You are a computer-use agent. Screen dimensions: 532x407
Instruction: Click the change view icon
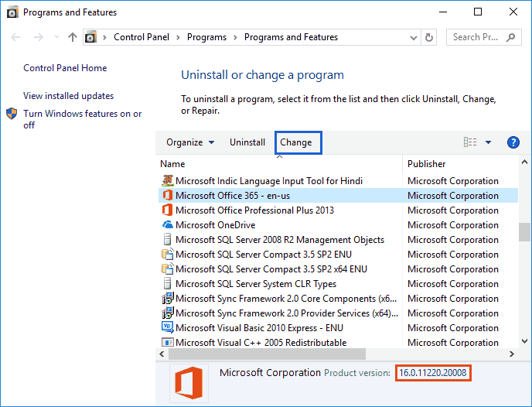(470, 142)
